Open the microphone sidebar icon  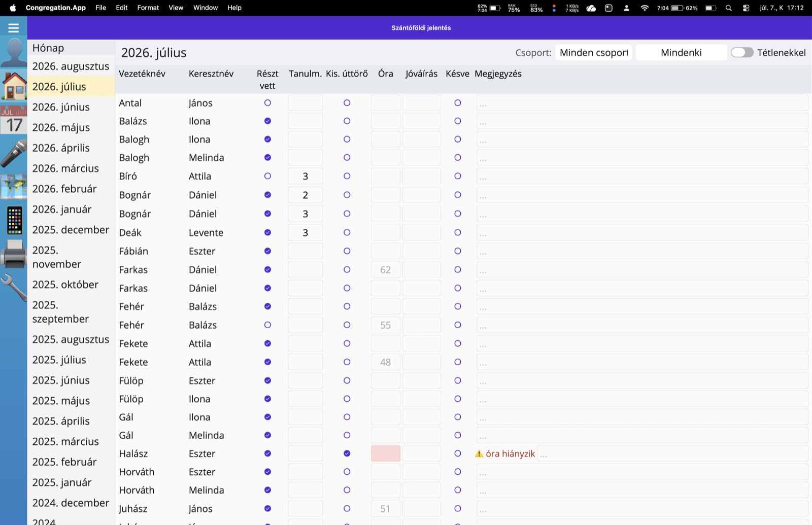pyautogui.click(x=14, y=154)
